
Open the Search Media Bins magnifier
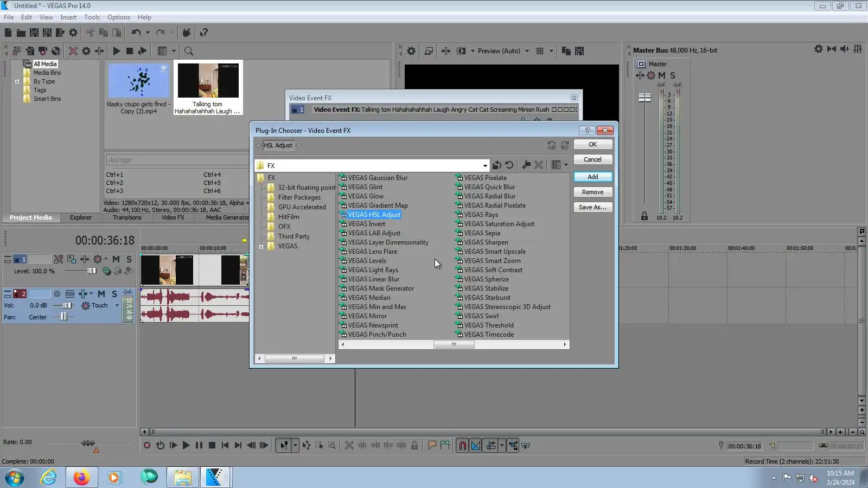[x=189, y=51]
